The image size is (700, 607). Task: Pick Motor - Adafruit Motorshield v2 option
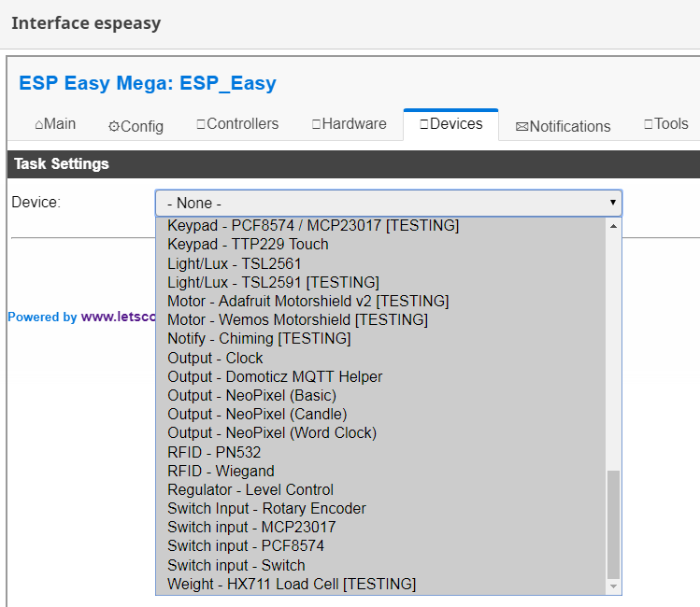[x=381, y=301]
